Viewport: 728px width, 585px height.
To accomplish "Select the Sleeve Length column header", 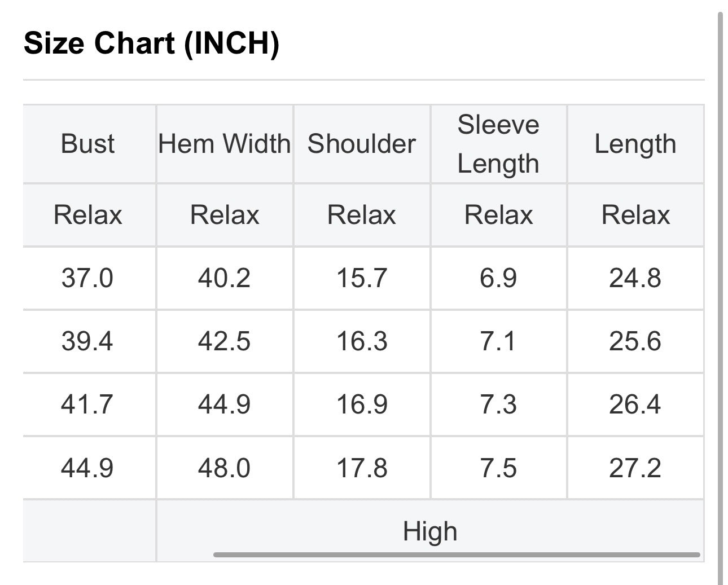I will point(499,144).
